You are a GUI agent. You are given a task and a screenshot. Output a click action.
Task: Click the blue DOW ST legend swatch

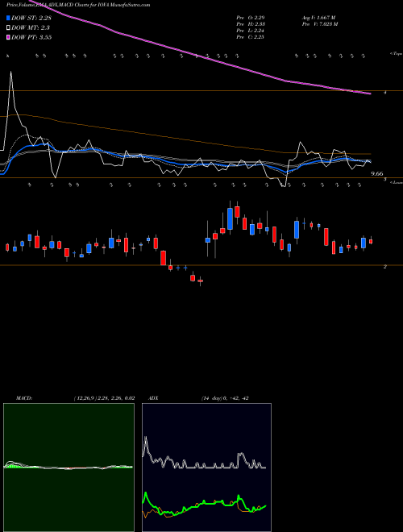9,18
